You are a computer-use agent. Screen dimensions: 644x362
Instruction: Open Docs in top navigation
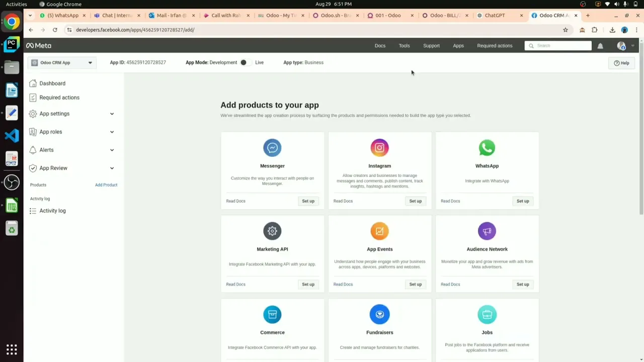pos(380,46)
